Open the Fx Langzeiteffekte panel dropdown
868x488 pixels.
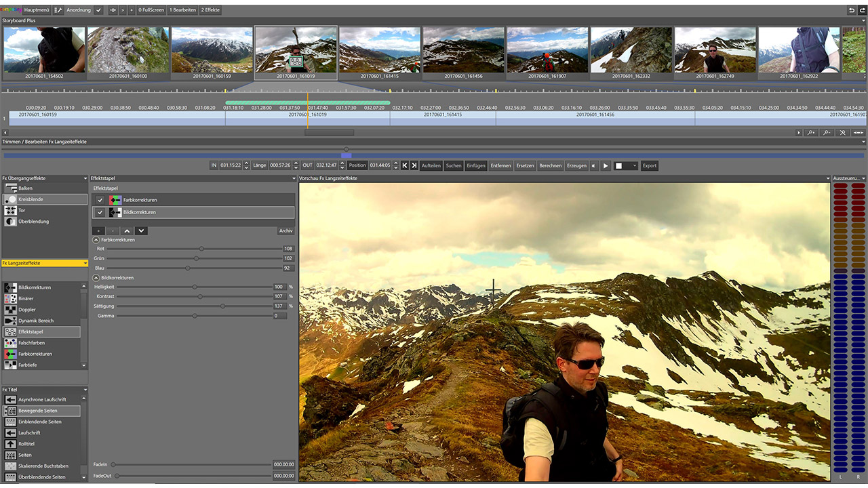pyautogui.click(x=85, y=263)
